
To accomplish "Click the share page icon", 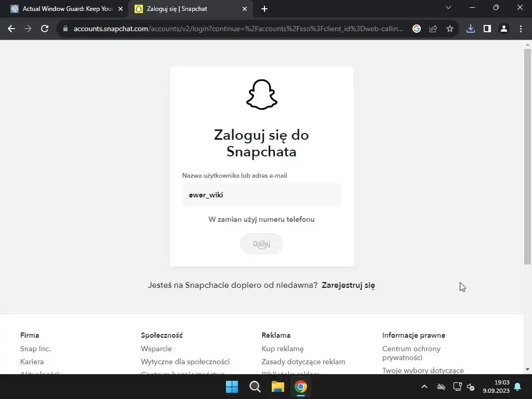I will tap(433, 29).
